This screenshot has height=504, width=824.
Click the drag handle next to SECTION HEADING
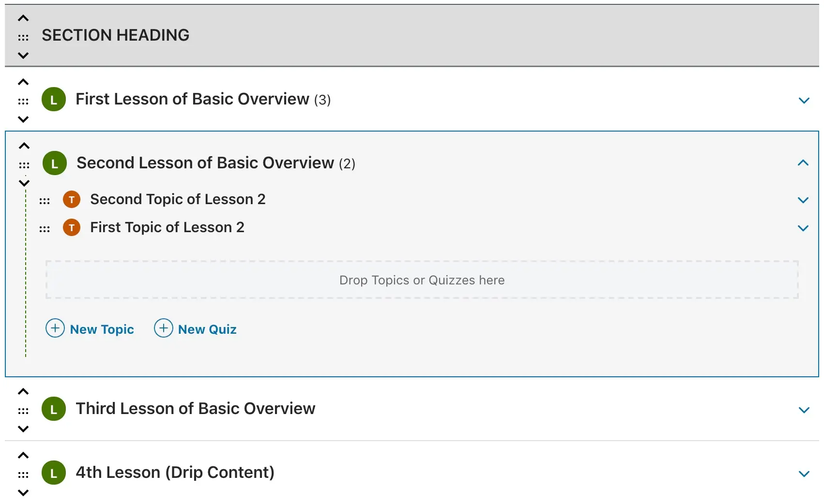pyautogui.click(x=23, y=35)
